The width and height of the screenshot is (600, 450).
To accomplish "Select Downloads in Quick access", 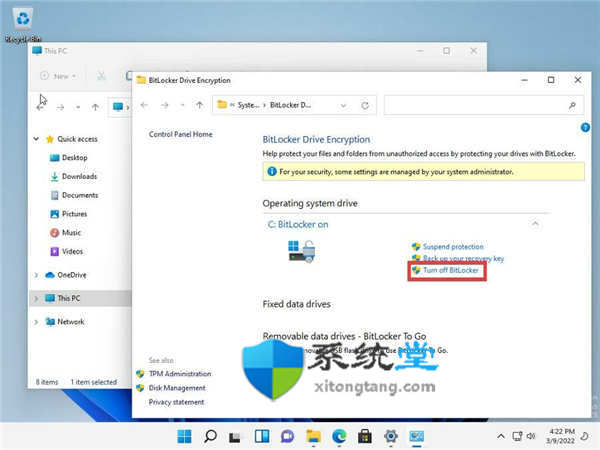I will (x=80, y=176).
